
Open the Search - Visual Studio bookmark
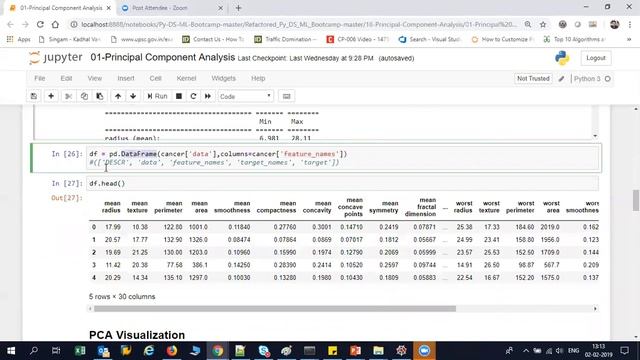(430, 39)
